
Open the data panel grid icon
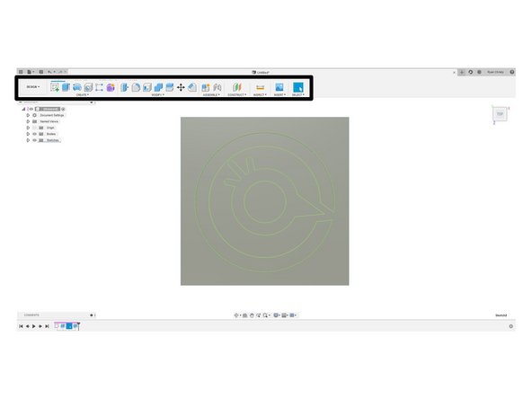21,72
